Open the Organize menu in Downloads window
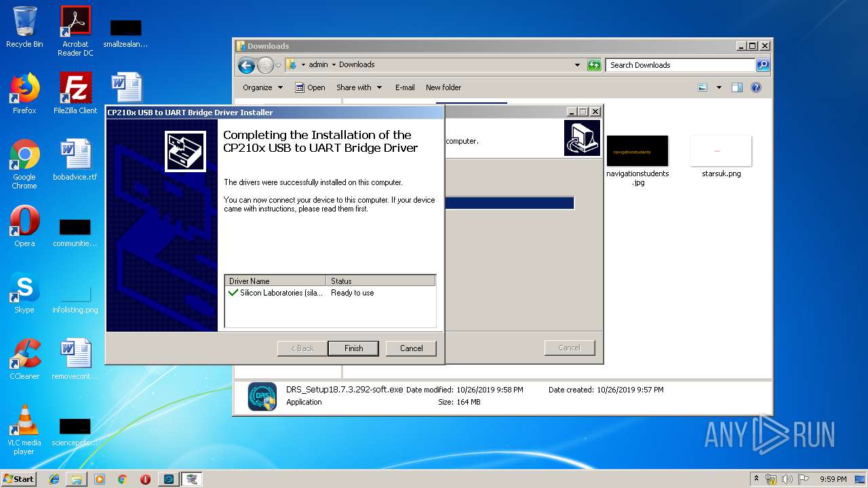This screenshot has height=488, width=868. (262, 87)
